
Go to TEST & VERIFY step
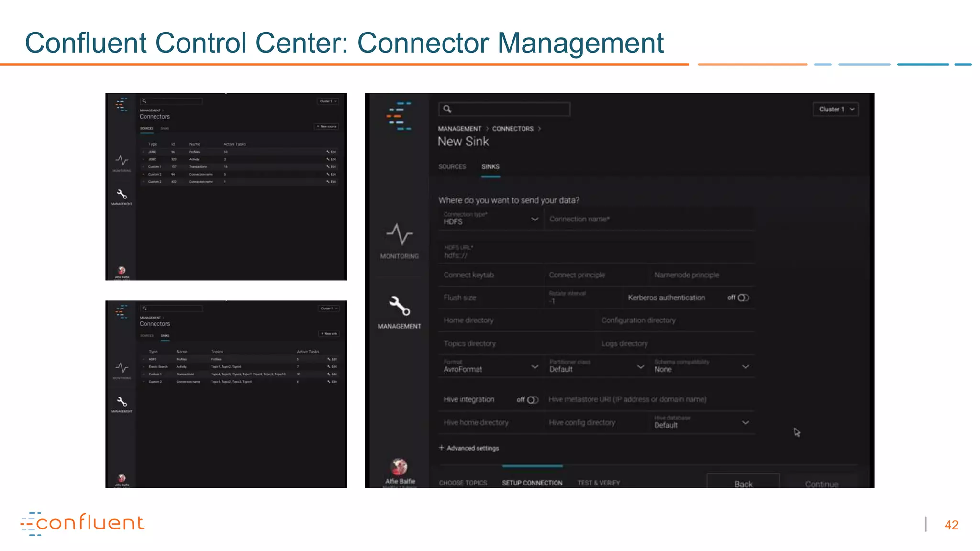pyautogui.click(x=599, y=483)
